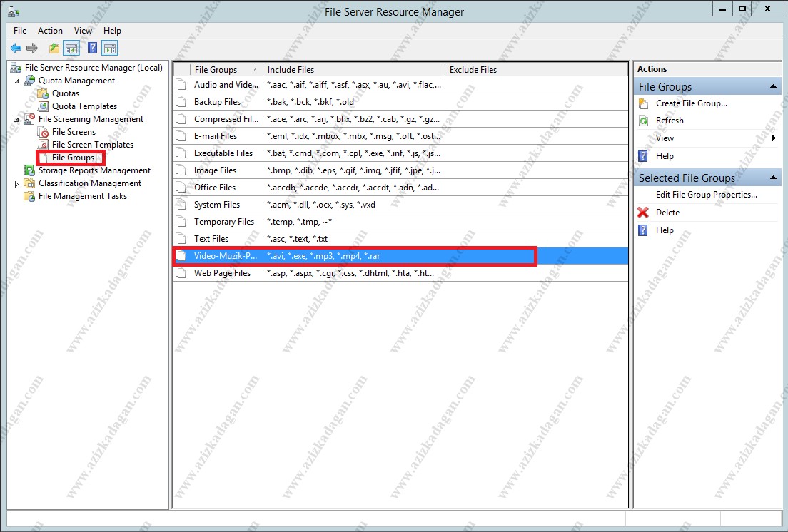Viewport: 788px width, 532px height.
Task: Select File Screen Templates
Action: pos(90,144)
